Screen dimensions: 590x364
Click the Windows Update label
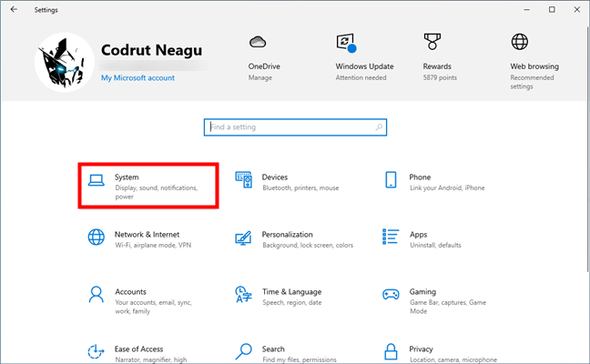click(364, 66)
